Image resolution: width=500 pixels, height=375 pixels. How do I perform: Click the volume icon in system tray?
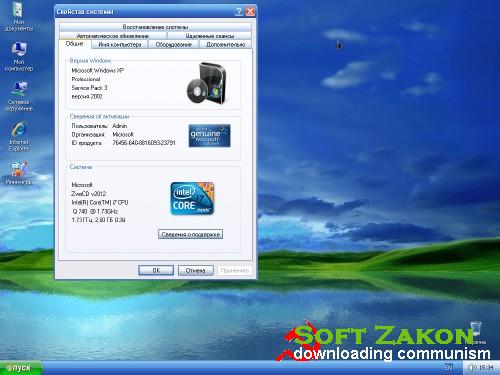coord(471,367)
